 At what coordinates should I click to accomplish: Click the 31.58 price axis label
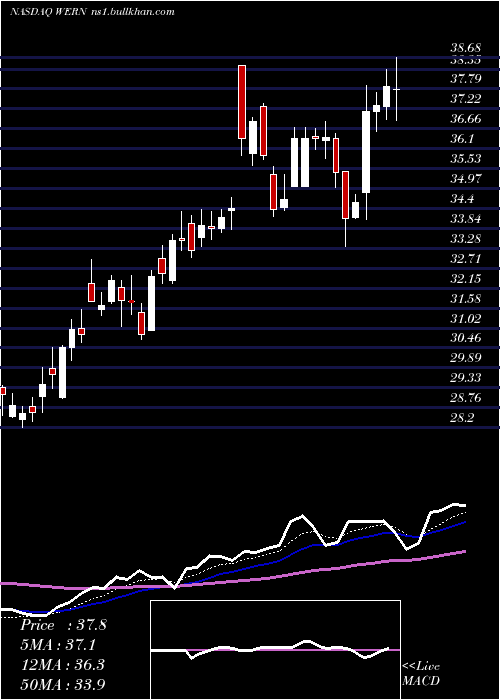pyautogui.click(x=466, y=298)
